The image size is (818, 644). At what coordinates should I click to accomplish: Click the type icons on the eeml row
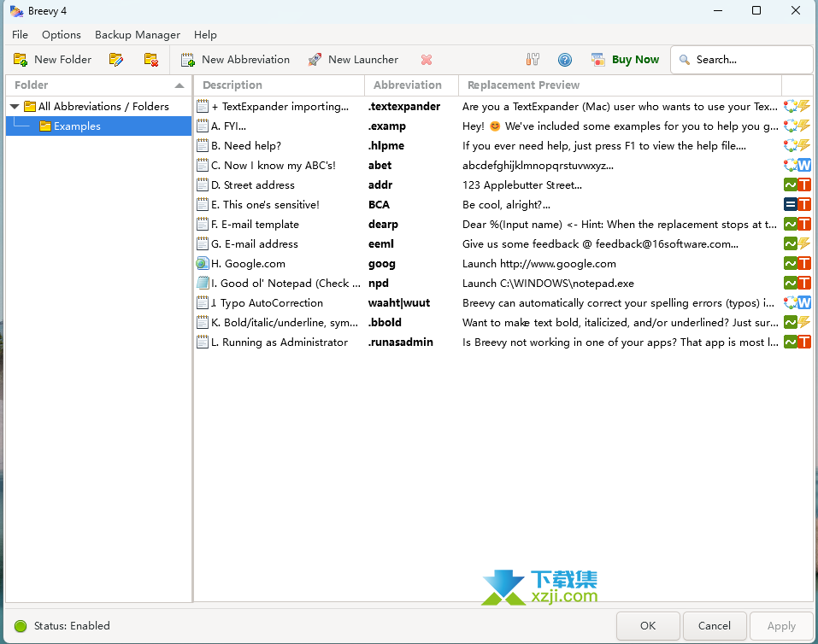[x=797, y=244]
